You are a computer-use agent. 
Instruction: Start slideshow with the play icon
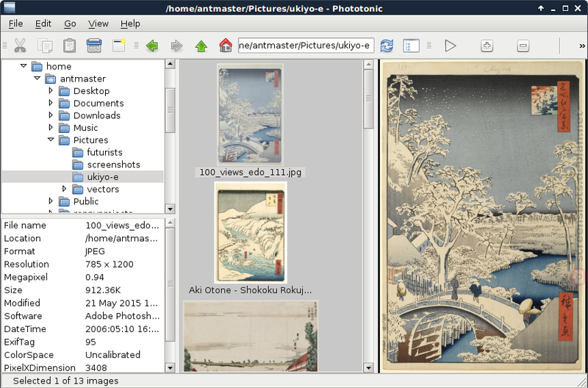point(450,46)
